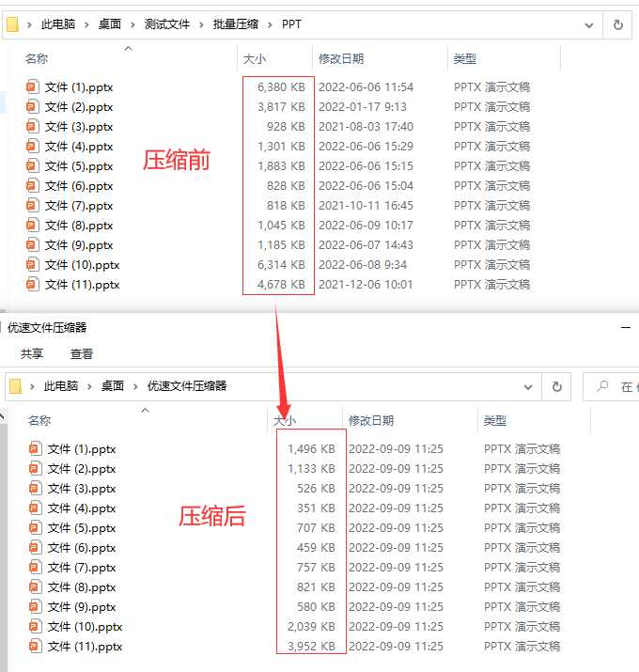Click 桌面 breadcrumb in 优速文件压缩器 window
The image size is (639, 672).
point(112,386)
